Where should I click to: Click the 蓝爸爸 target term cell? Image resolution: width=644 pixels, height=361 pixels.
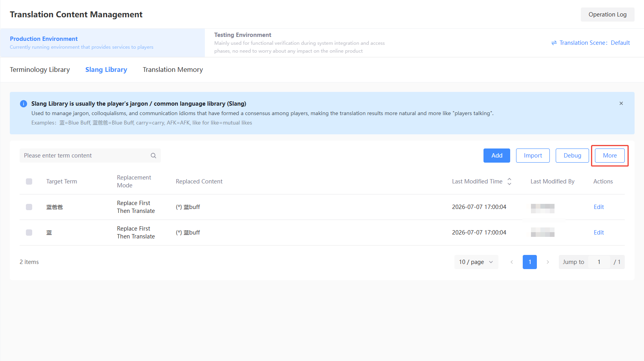coord(55,207)
